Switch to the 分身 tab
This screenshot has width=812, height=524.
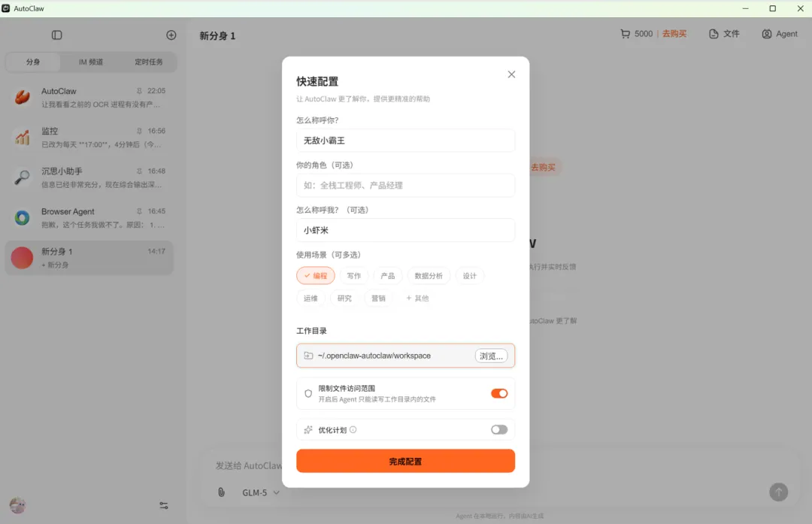(x=33, y=62)
